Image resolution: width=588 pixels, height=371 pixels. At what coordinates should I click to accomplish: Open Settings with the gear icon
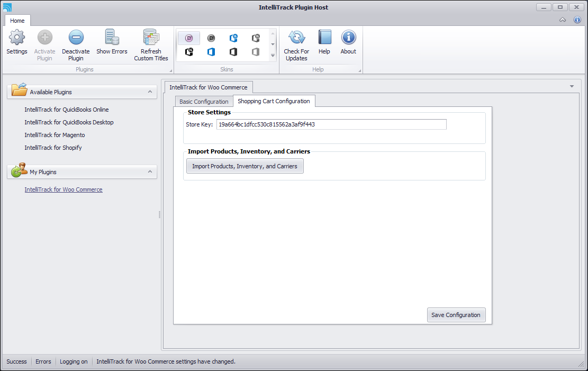coord(17,42)
